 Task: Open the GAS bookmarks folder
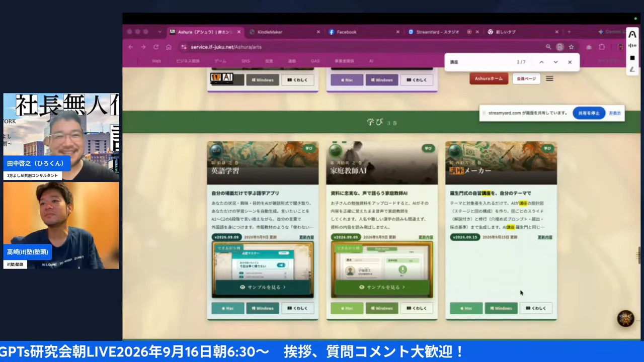pos(315,61)
